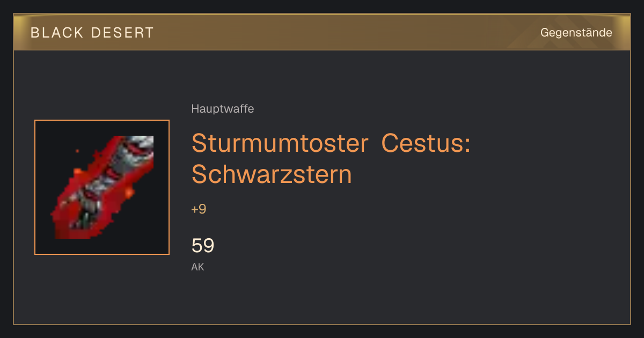The width and height of the screenshot is (644, 338).
Task: Select the word Schwarzstern in title
Action: click(272, 174)
